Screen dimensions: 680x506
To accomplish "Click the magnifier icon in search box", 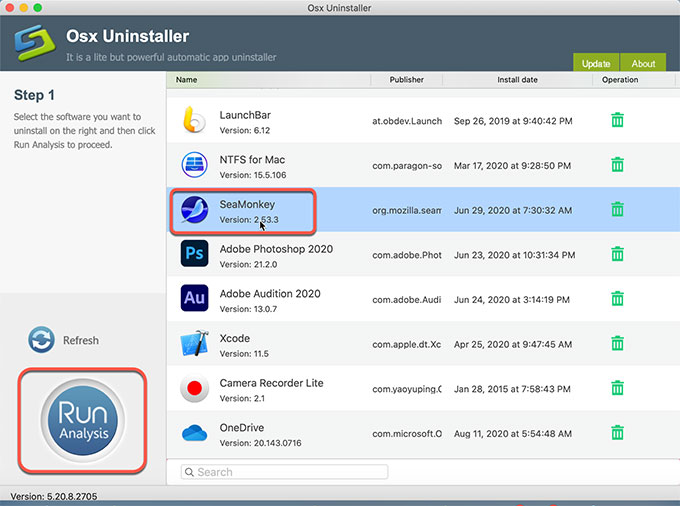I will pyautogui.click(x=189, y=472).
